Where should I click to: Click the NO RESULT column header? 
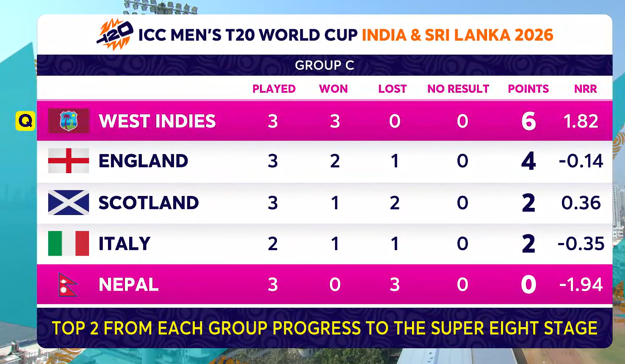(x=458, y=89)
